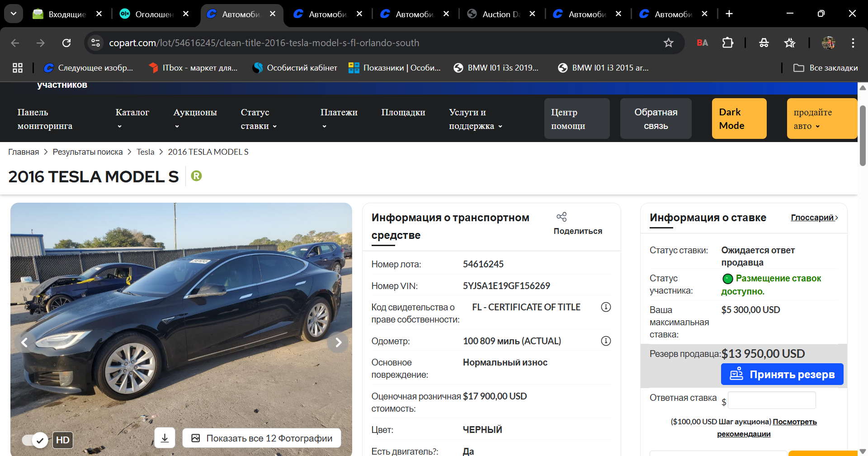The height and width of the screenshot is (456, 868).
Task: Go to the previous photo using the left arrow
Action: (25, 342)
